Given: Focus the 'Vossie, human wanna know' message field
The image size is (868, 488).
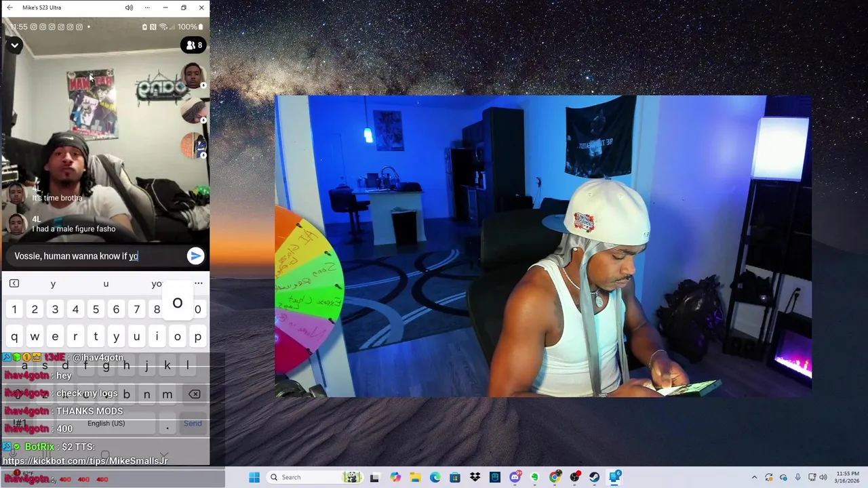Looking at the screenshot, I should click(x=95, y=256).
